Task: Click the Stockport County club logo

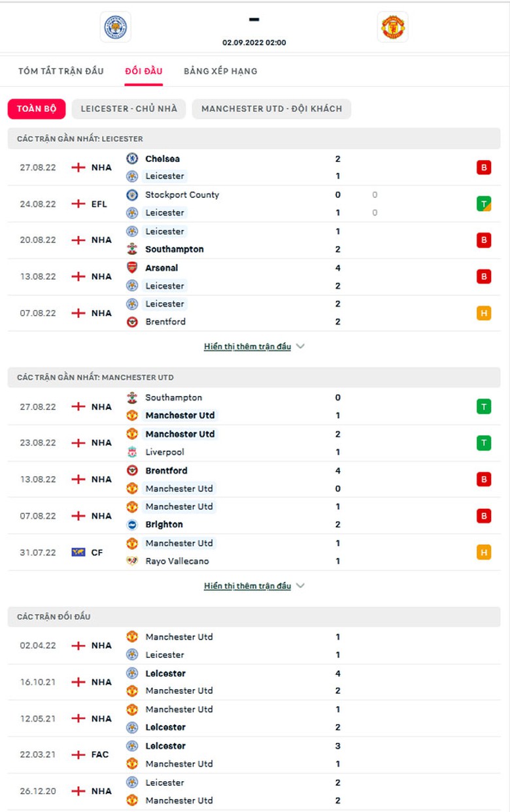Action: point(132,195)
